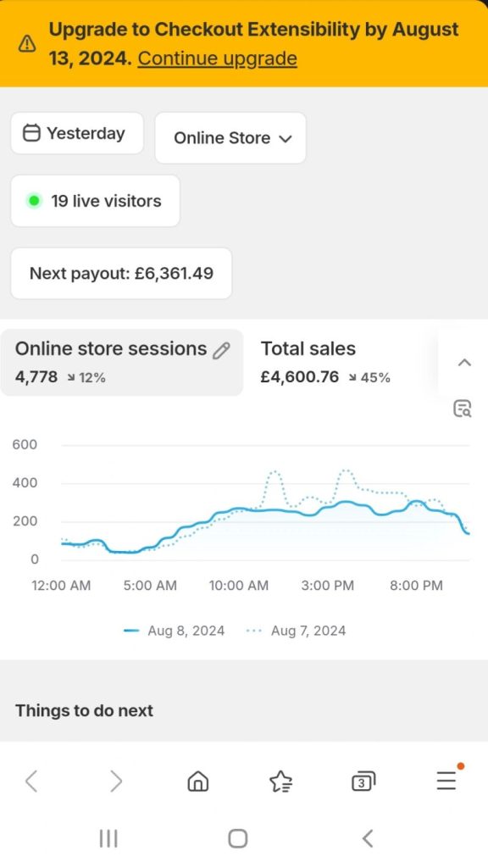
Task: Click the green live visitors status dot
Action: pos(34,201)
